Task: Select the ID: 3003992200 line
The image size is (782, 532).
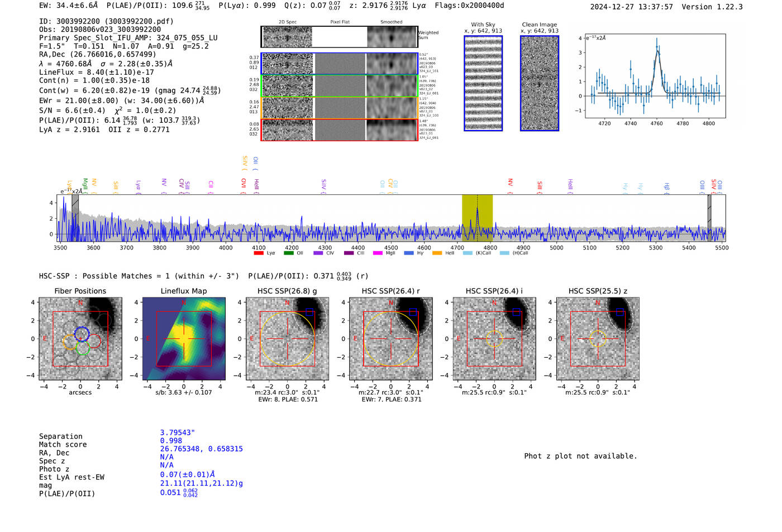Action: [106, 21]
